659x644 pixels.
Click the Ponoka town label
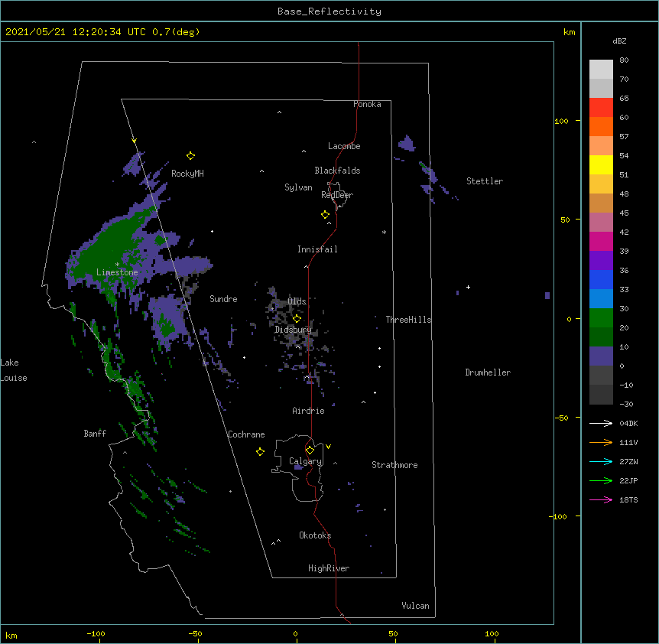click(367, 104)
